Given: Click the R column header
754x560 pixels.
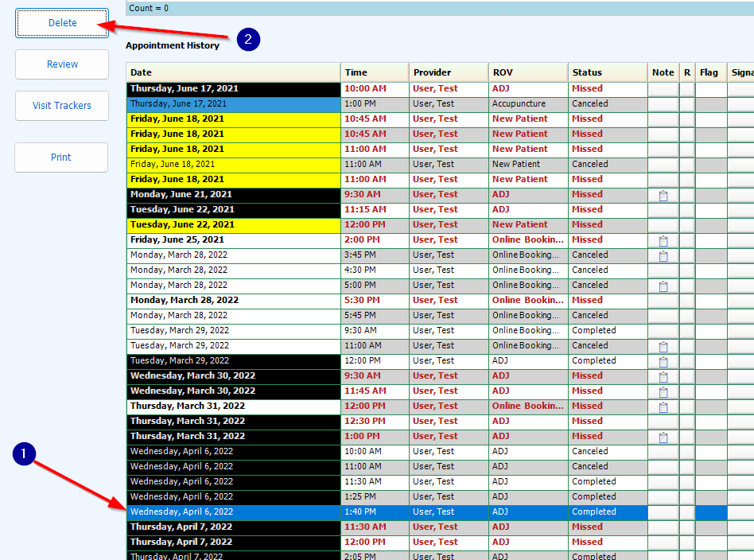Looking at the screenshot, I should click(x=687, y=72).
